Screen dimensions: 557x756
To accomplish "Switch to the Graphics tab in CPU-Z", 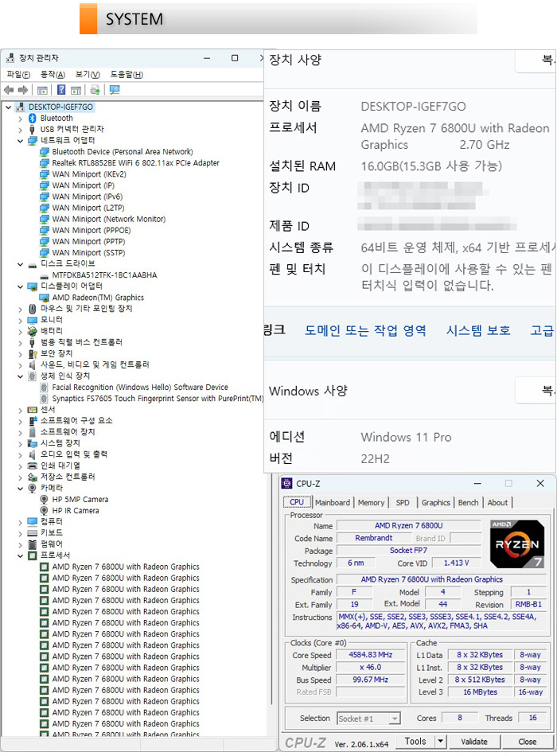I will [x=435, y=502].
